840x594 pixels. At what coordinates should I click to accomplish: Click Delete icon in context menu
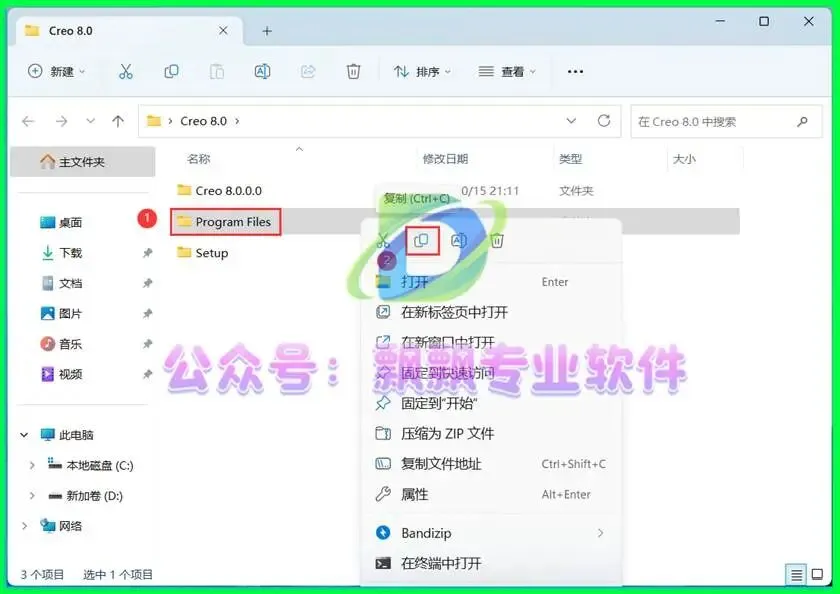tap(497, 240)
